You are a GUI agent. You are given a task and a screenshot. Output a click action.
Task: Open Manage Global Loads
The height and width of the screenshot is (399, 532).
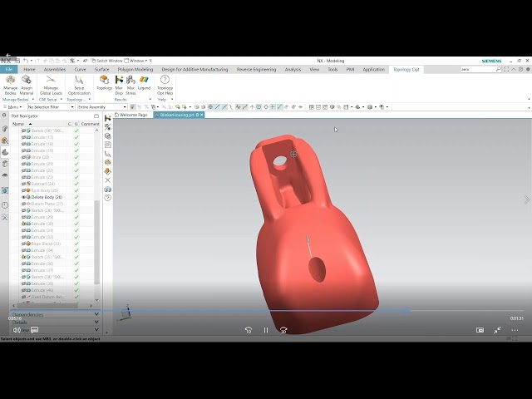51,85
